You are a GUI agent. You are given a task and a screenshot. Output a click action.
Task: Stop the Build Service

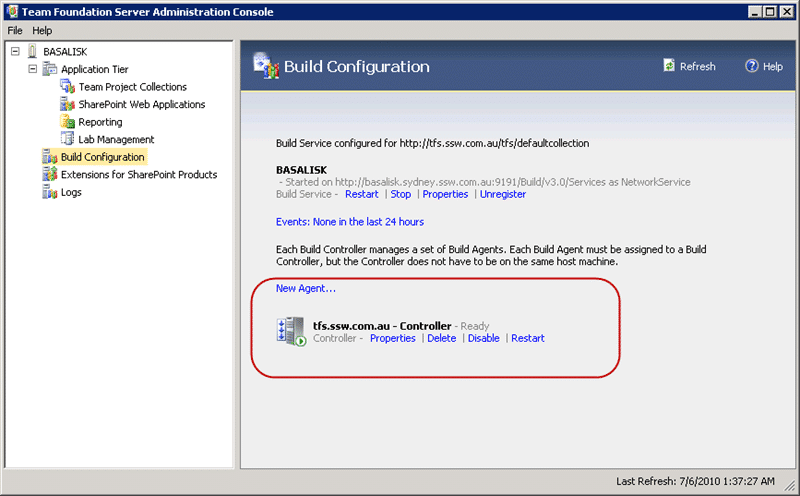click(x=401, y=194)
